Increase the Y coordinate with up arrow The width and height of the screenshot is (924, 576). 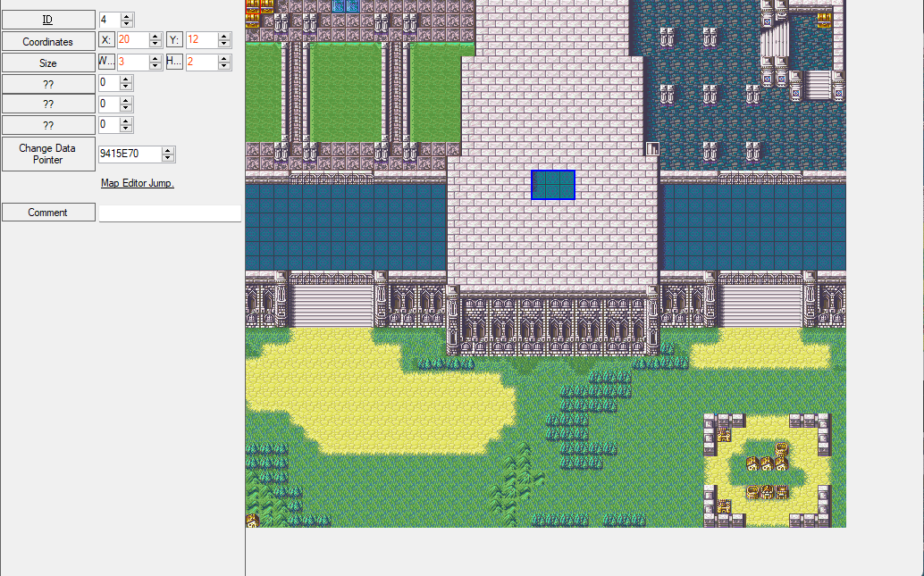[x=224, y=36]
